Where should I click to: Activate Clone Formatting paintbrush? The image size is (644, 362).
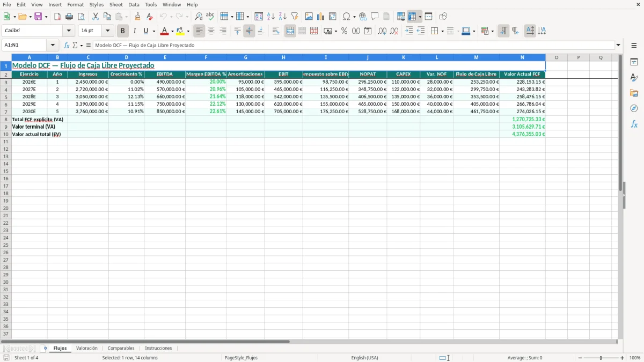tap(137, 17)
